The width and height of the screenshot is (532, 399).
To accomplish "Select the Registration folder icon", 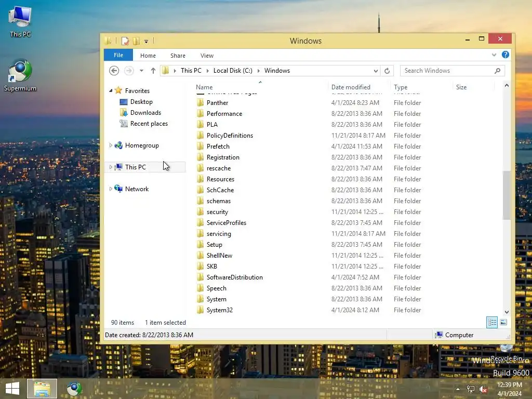I will point(201,157).
